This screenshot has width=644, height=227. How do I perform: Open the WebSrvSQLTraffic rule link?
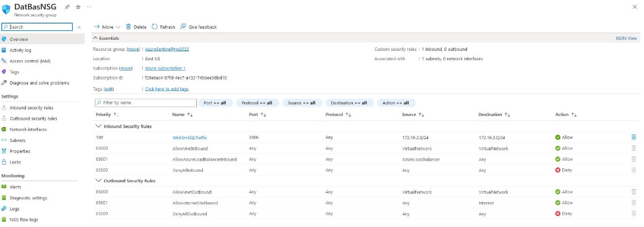click(190, 137)
